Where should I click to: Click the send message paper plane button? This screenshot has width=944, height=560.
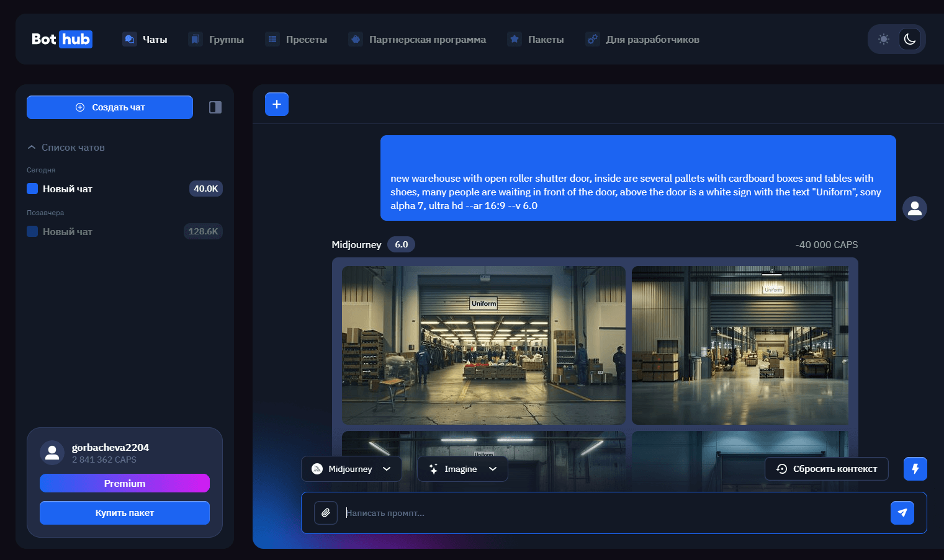pos(902,513)
